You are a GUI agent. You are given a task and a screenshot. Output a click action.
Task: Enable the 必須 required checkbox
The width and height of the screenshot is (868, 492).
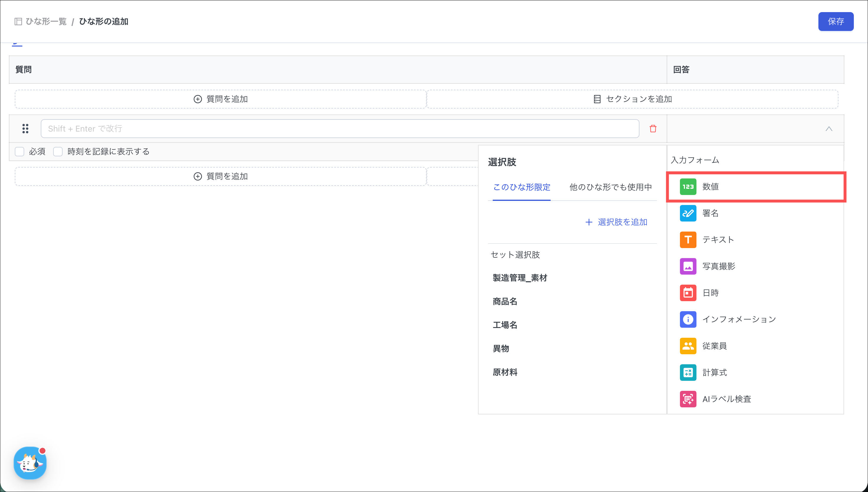point(19,151)
